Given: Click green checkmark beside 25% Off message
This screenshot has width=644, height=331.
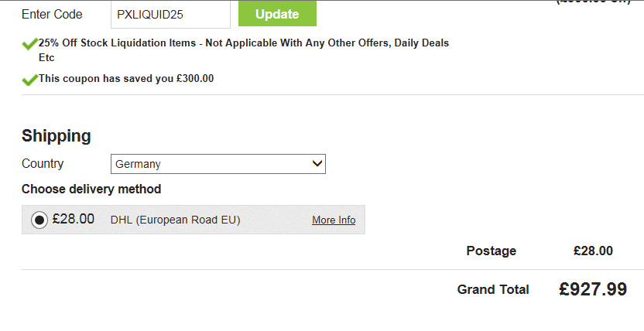Looking at the screenshot, I should [29, 44].
